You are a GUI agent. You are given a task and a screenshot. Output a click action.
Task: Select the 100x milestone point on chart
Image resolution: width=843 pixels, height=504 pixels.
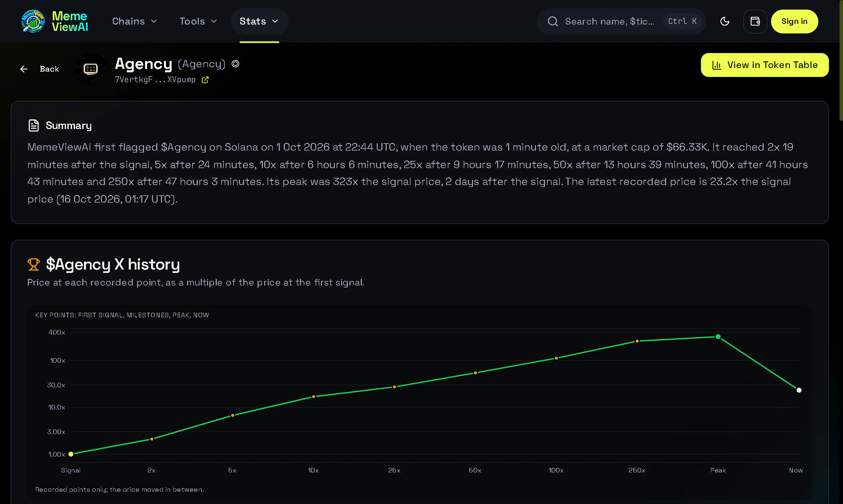tap(556, 358)
